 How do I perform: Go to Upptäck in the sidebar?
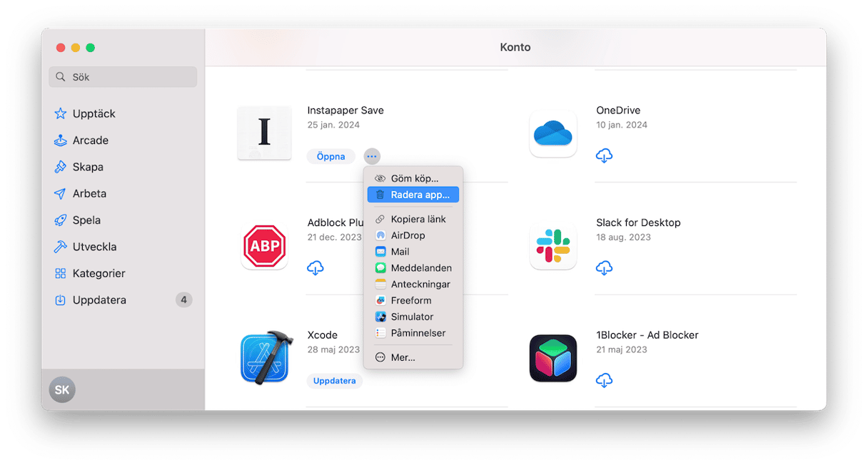[x=123, y=113]
